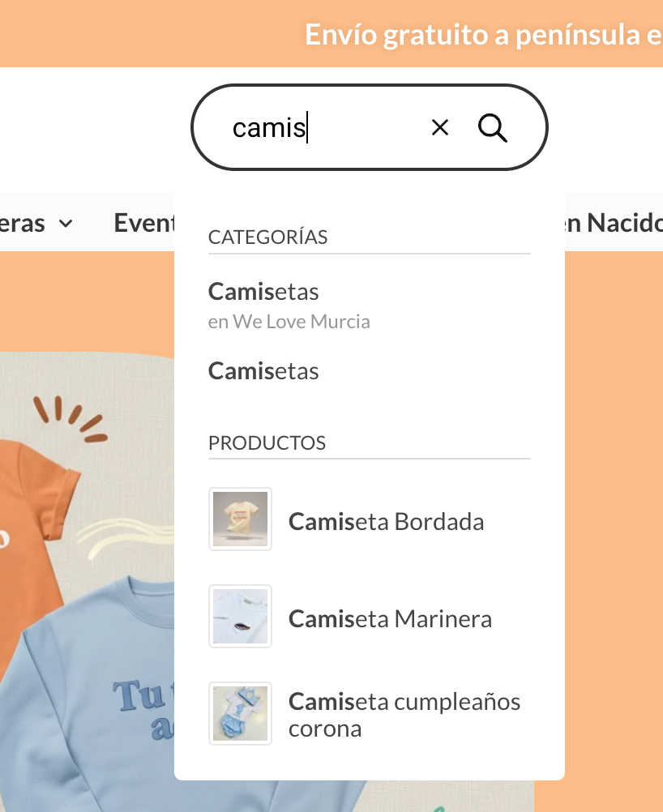The image size is (663, 812).
Task: Click the PRODUCTOS section heading
Action: 267,442
